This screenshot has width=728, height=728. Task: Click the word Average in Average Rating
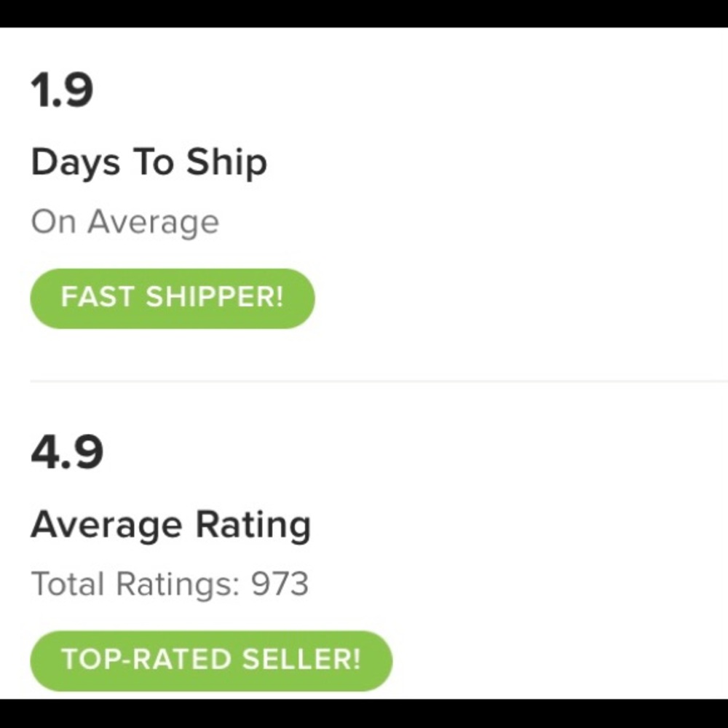point(106,525)
